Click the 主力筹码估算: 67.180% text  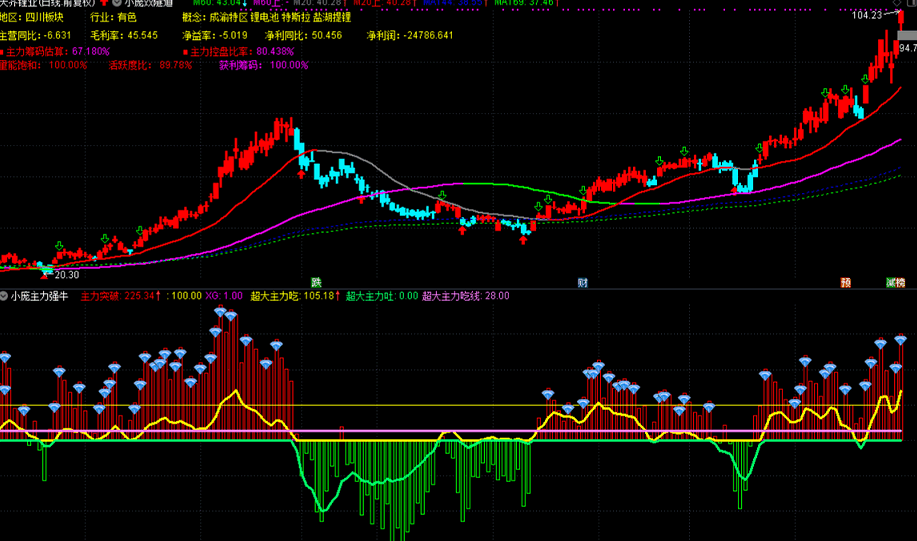58,51
